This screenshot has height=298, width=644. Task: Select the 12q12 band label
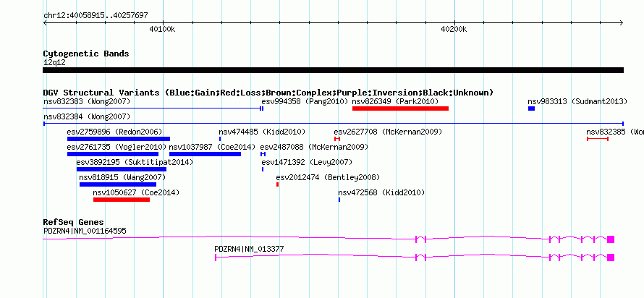click(54, 63)
